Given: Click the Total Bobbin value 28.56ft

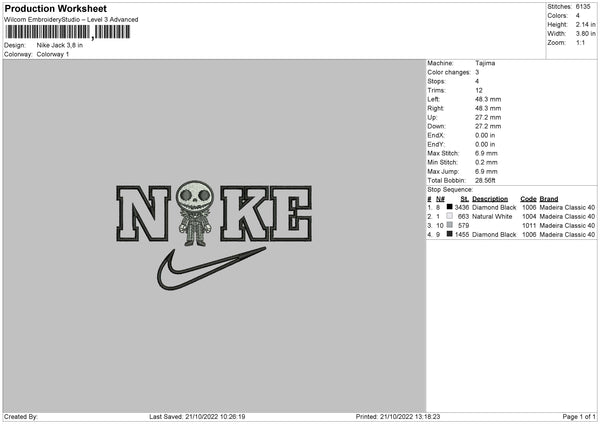Looking at the screenshot, I should pos(486,180).
